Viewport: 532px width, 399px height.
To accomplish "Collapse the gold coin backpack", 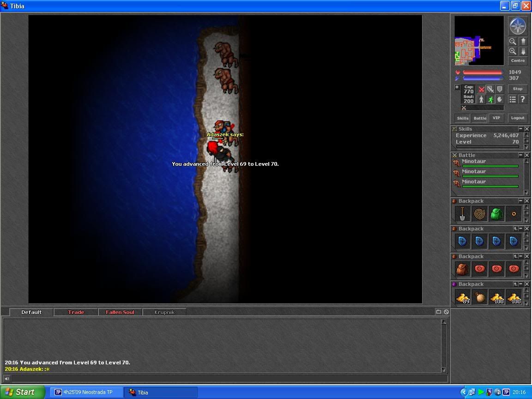I will [520, 284].
